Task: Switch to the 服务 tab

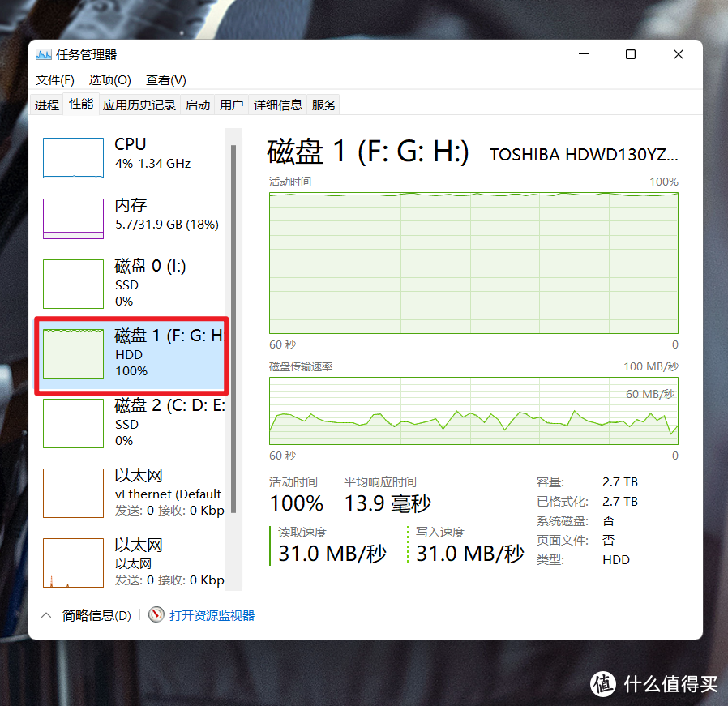Action: point(323,104)
